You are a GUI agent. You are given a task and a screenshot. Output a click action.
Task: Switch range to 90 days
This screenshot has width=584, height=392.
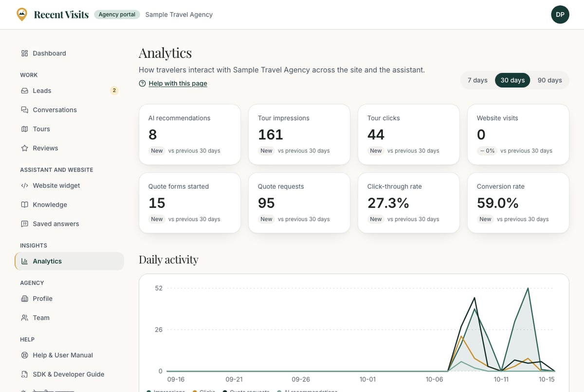pos(549,80)
